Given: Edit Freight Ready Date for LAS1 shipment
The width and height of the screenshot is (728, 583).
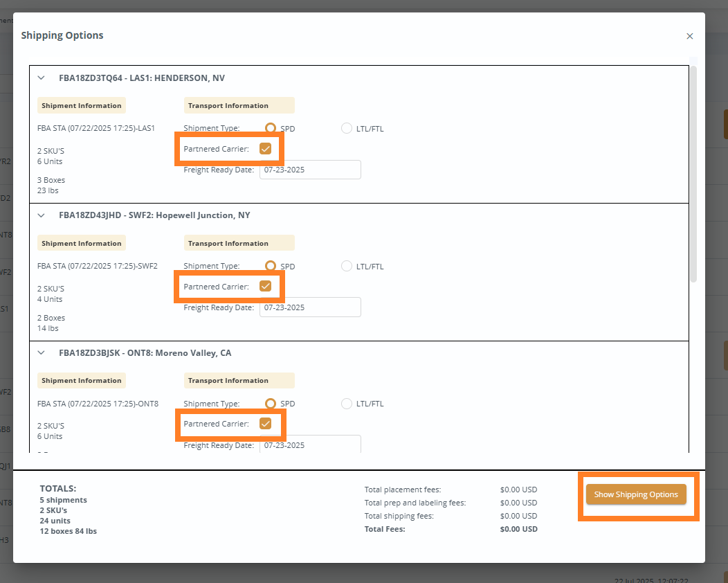Looking at the screenshot, I should [310, 170].
